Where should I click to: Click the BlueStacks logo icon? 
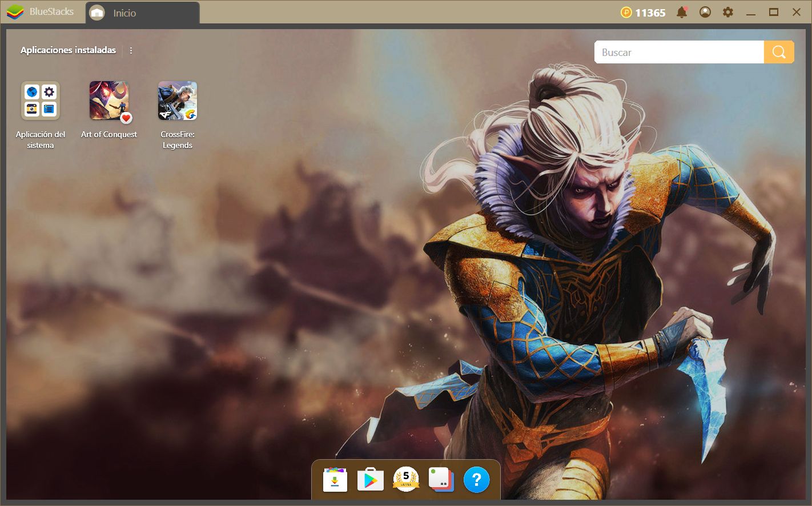[x=15, y=11]
